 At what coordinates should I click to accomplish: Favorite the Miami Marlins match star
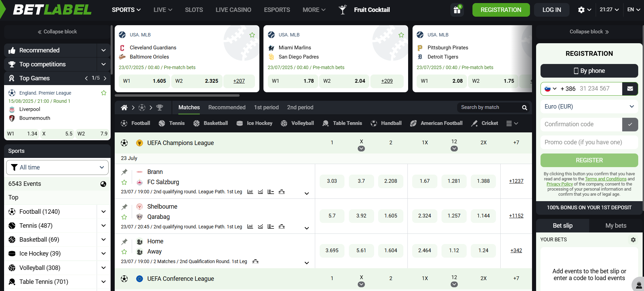point(401,35)
